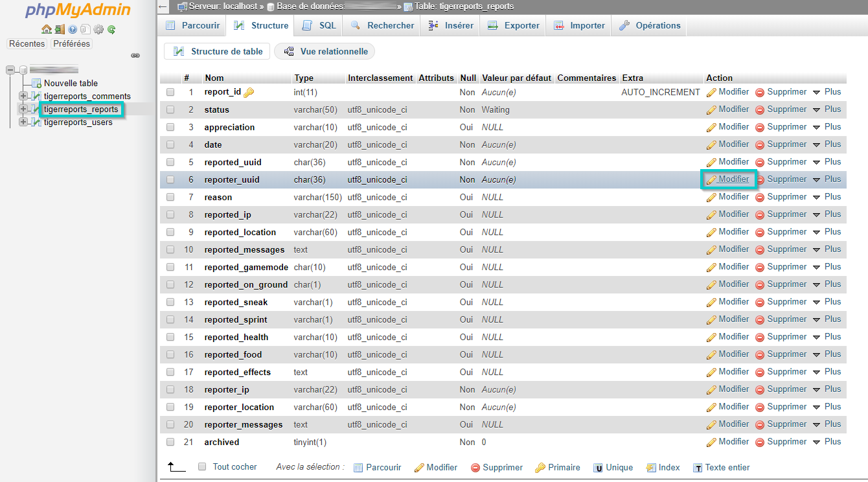Image resolution: width=868 pixels, height=482 pixels.
Task: Collapse the database tree with minus button
Action: click(x=10, y=69)
